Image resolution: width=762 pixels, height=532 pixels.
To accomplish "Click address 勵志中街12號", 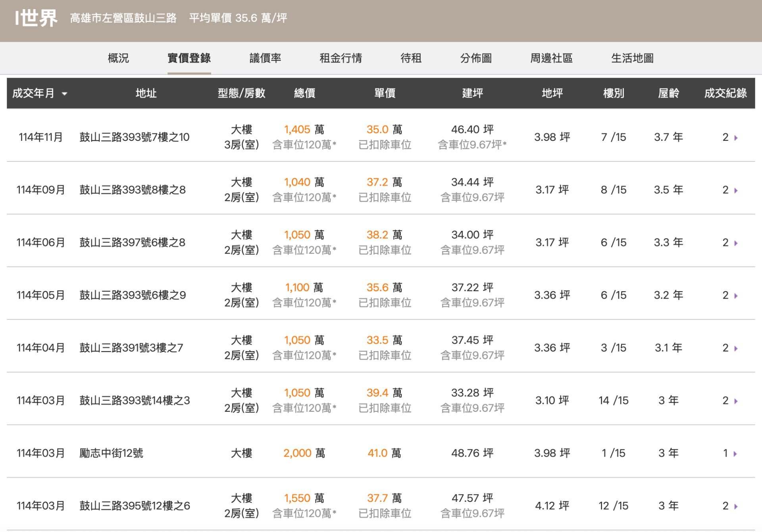I will [x=111, y=453].
